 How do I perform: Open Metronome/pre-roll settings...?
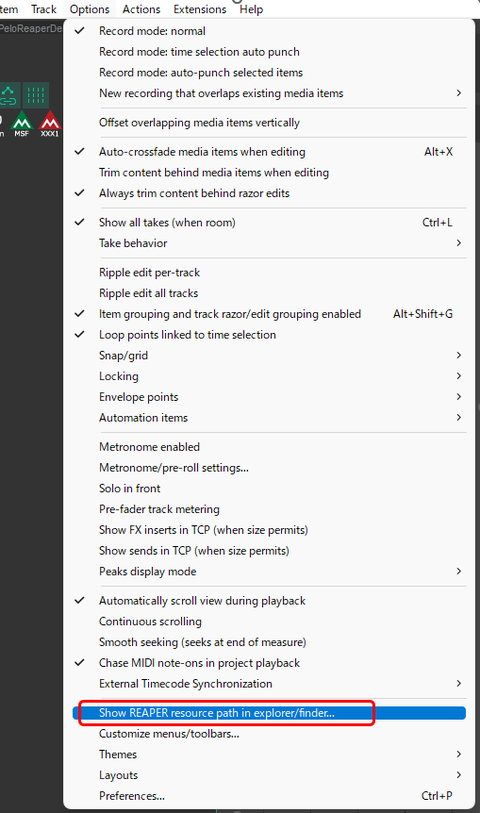point(269,468)
